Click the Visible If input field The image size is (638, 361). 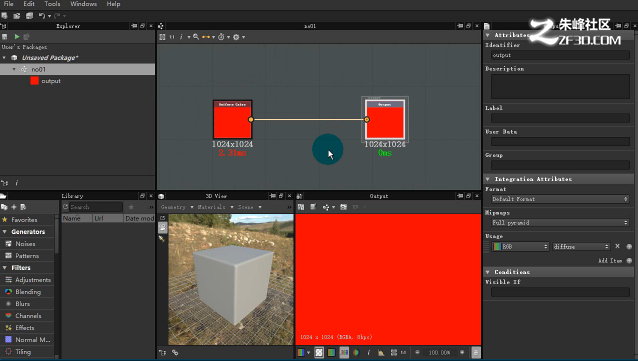pos(560,292)
